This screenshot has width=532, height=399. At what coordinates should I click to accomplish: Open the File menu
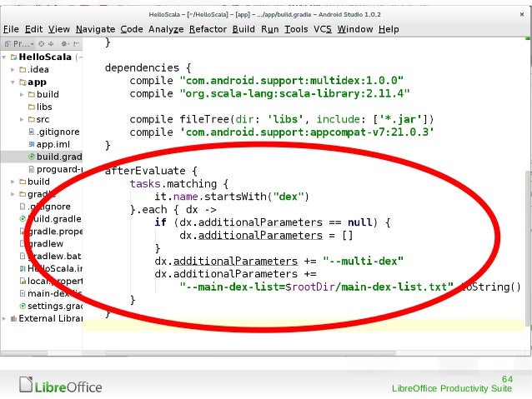(11, 29)
